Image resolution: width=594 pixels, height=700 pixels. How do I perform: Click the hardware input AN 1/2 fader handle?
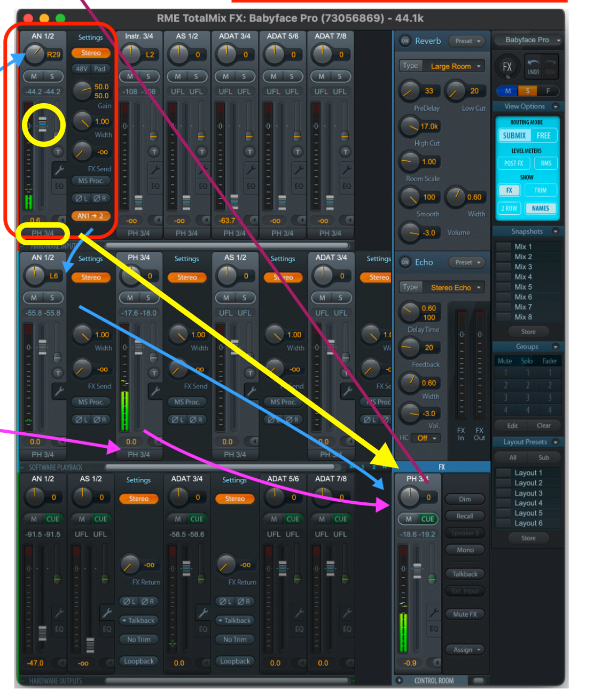pos(42,124)
